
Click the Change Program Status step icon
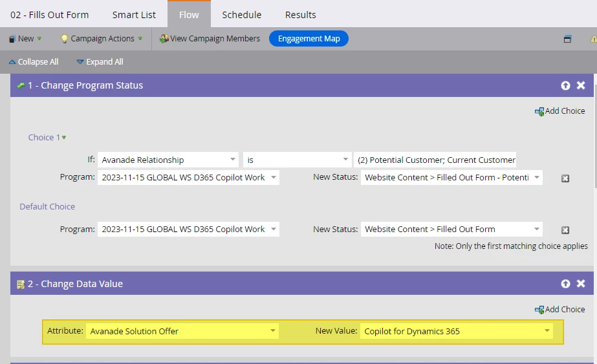(x=21, y=86)
